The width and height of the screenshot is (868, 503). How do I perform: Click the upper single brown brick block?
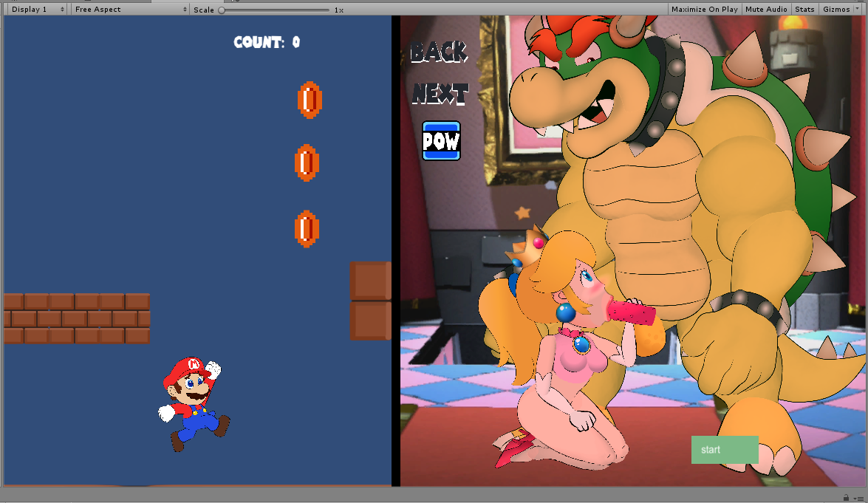pyautogui.click(x=369, y=280)
